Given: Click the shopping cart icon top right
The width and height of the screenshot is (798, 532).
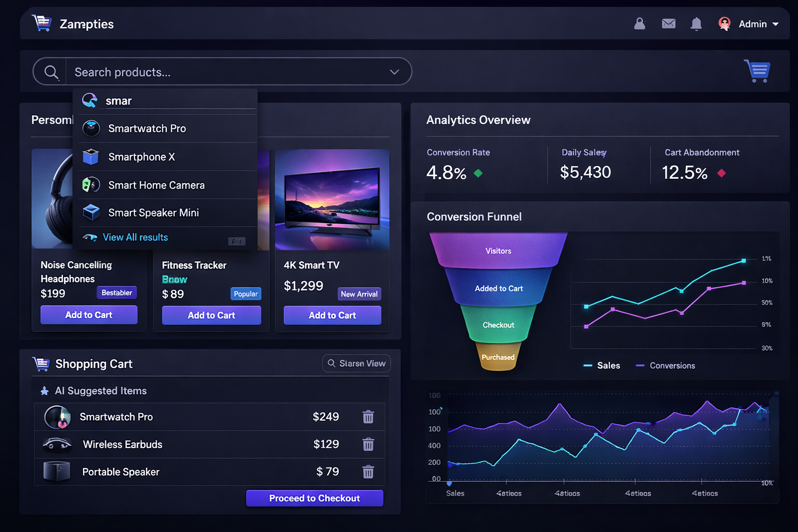Looking at the screenshot, I should [x=757, y=71].
